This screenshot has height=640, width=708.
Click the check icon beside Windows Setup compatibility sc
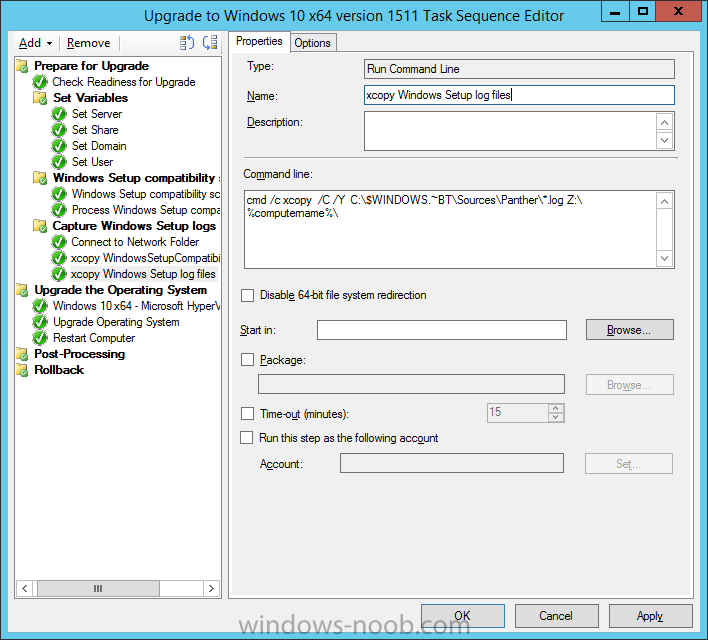click(x=59, y=194)
